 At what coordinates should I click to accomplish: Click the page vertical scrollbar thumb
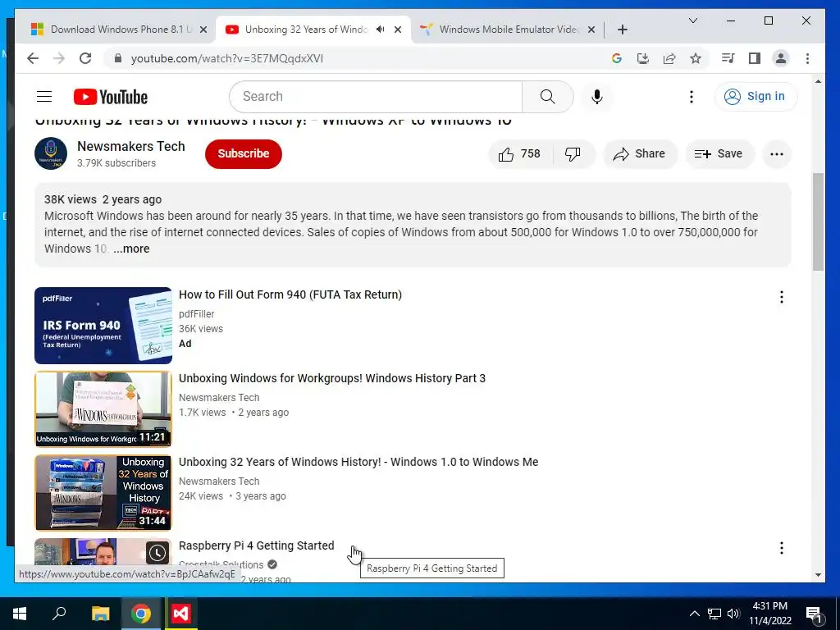(x=818, y=221)
